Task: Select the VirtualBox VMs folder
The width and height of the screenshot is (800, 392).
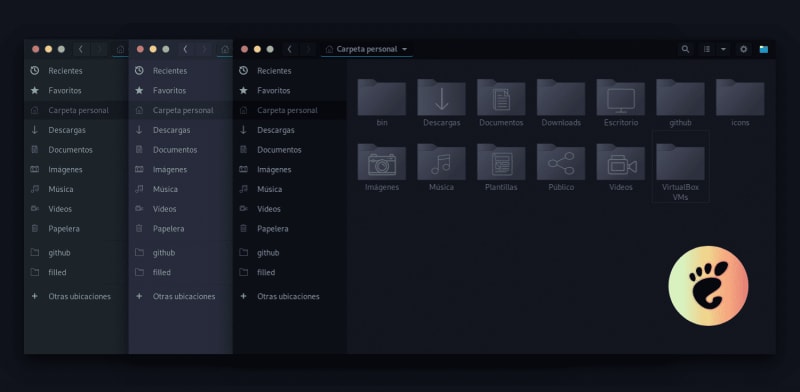Action: tap(680, 167)
